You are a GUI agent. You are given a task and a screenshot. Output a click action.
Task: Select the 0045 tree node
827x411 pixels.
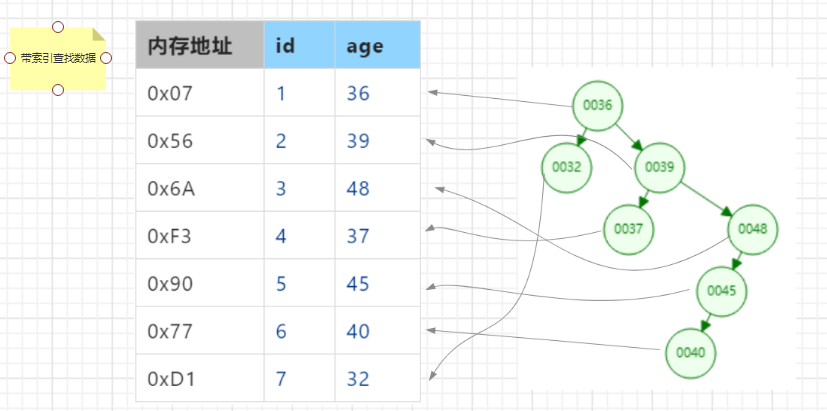[722, 291]
